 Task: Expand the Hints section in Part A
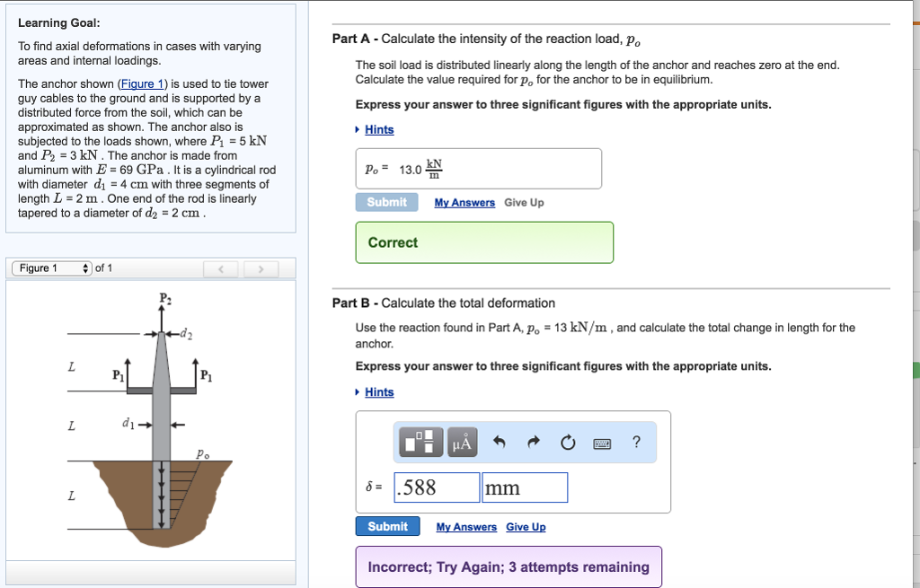[x=378, y=129]
